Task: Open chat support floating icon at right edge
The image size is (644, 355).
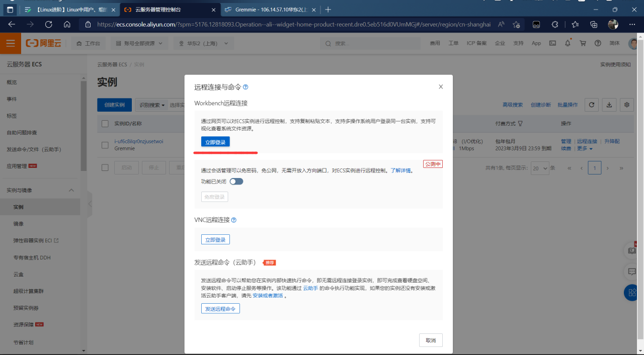Action: pyautogui.click(x=632, y=272)
